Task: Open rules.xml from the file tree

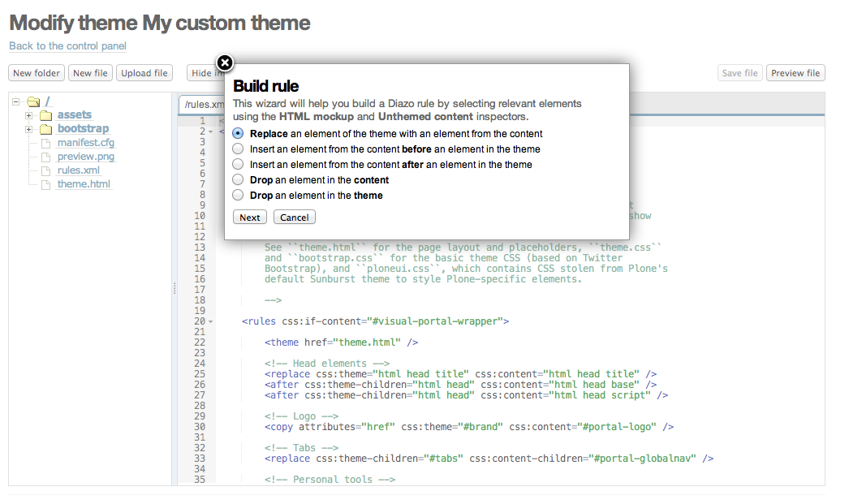Action: tap(79, 170)
